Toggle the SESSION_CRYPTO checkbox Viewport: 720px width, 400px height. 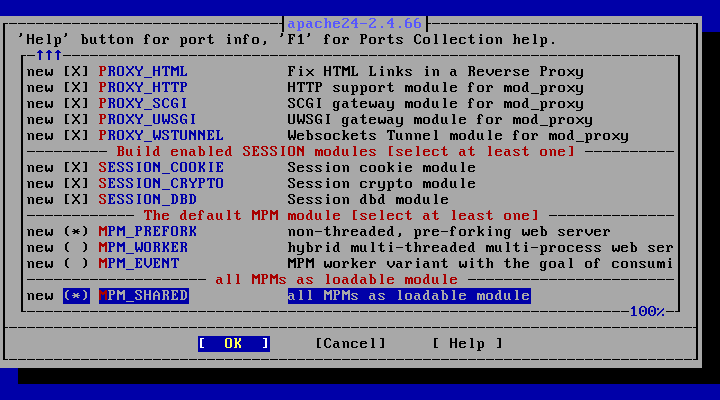coord(76,184)
